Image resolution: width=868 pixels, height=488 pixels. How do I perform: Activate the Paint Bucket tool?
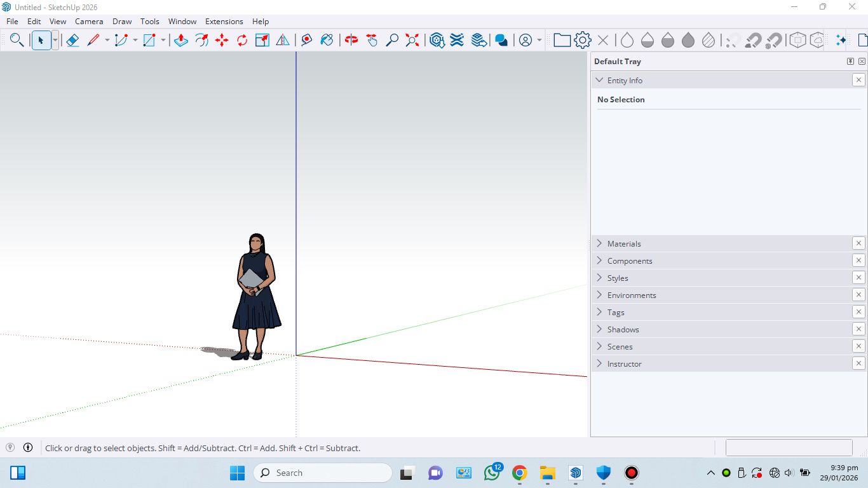(x=327, y=40)
